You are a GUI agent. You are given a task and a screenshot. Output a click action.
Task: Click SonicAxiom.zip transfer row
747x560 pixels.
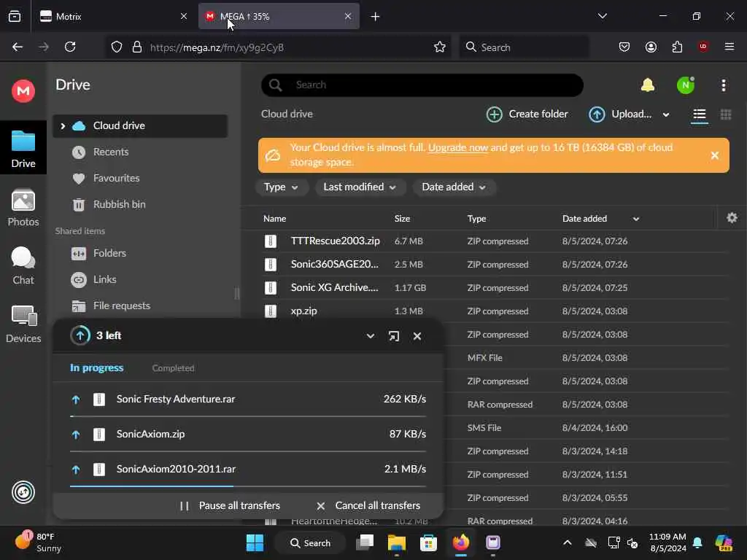click(x=248, y=434)
